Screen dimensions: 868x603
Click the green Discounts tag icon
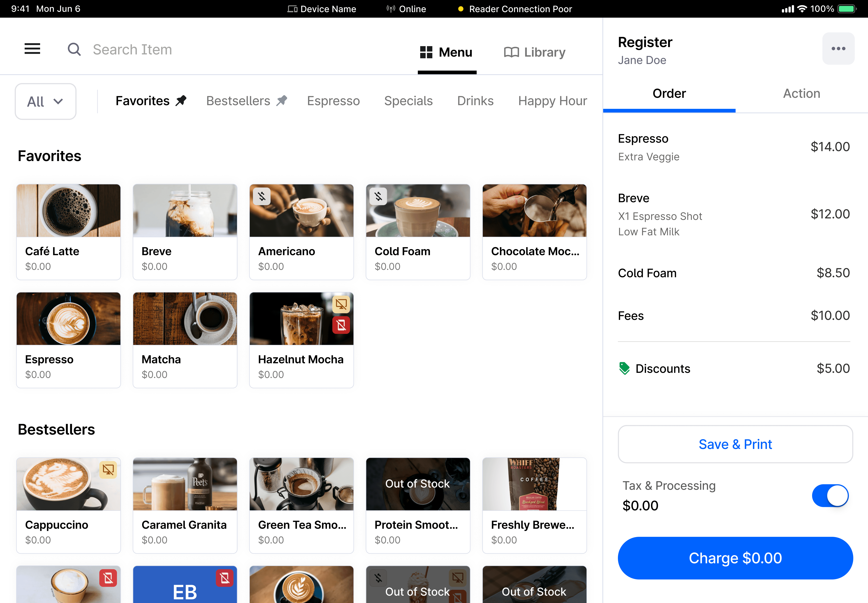pyautogui.click(x=624, y=368)
